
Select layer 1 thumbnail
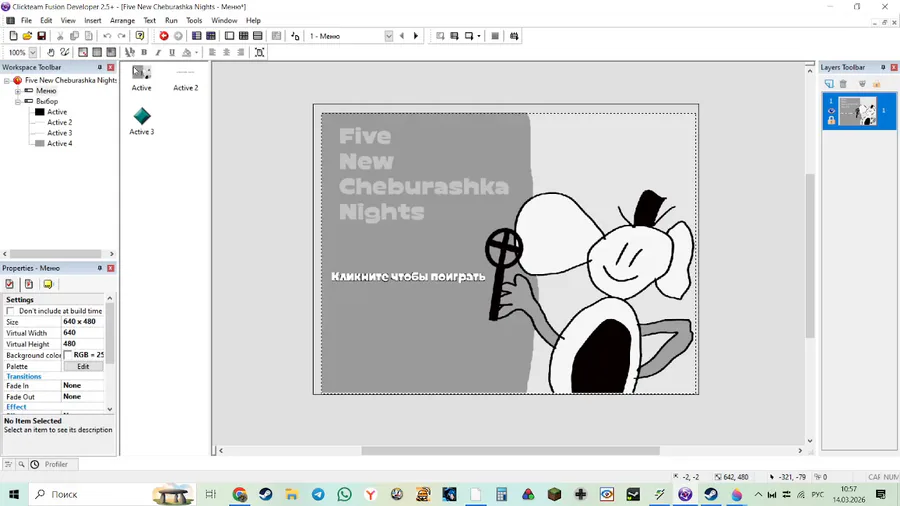pyautogui.click(x=858, y=111)
